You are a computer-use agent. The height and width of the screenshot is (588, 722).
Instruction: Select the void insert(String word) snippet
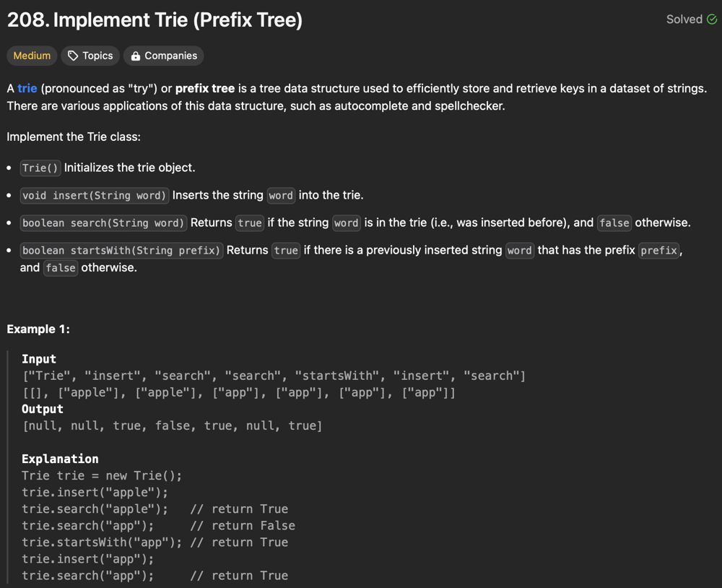(94, 195)
